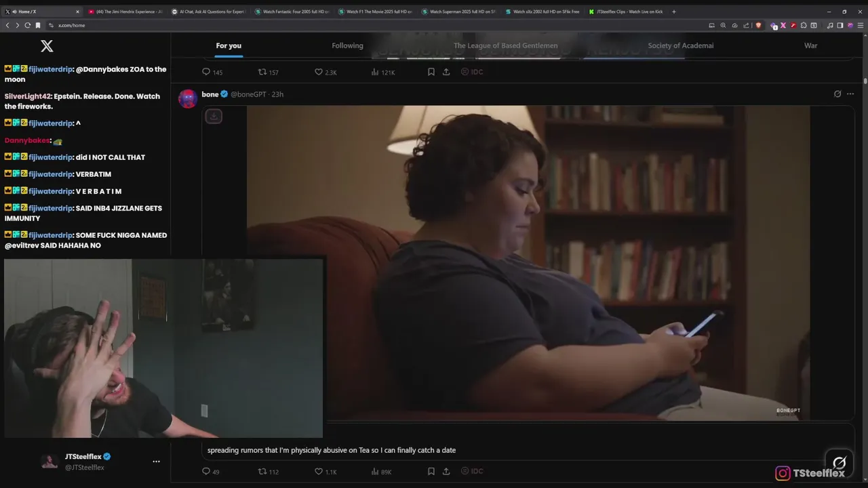Open the Extensions puzzle piece menu
Screen dimensions: 868x488
tap(804, 25)
